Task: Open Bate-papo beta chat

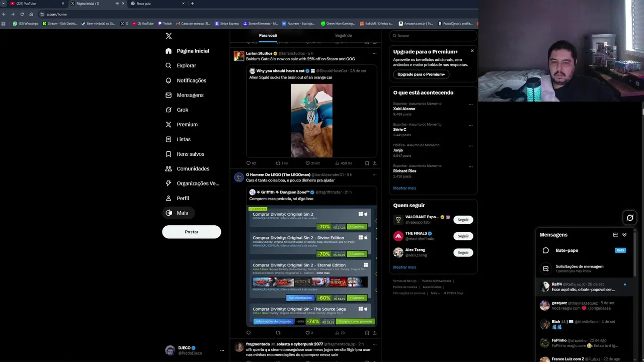Action: click(584, 250)
